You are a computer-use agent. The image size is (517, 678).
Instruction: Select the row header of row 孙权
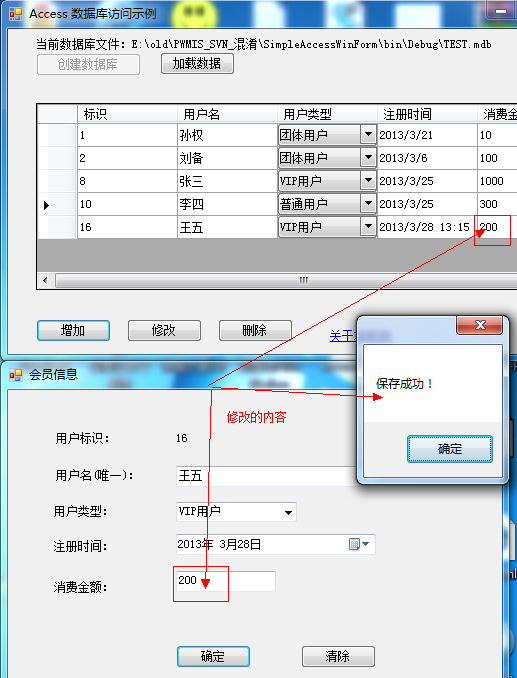[57, 135]
